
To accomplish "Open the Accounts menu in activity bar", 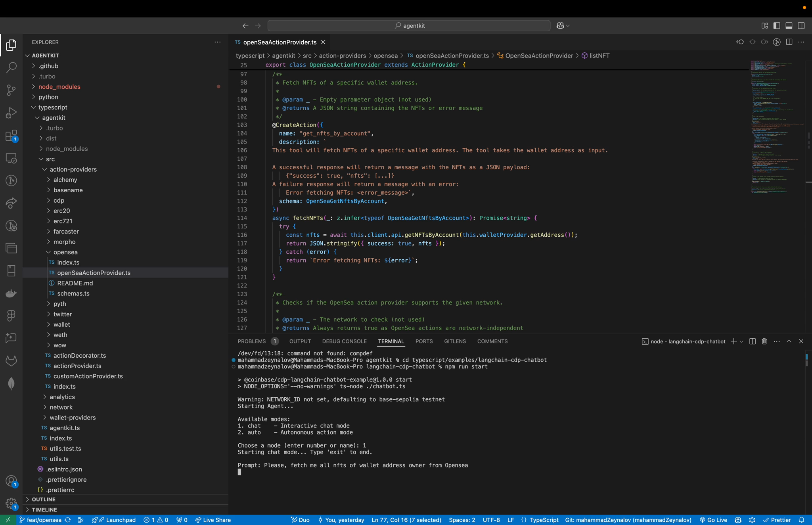I will (11, 481).
